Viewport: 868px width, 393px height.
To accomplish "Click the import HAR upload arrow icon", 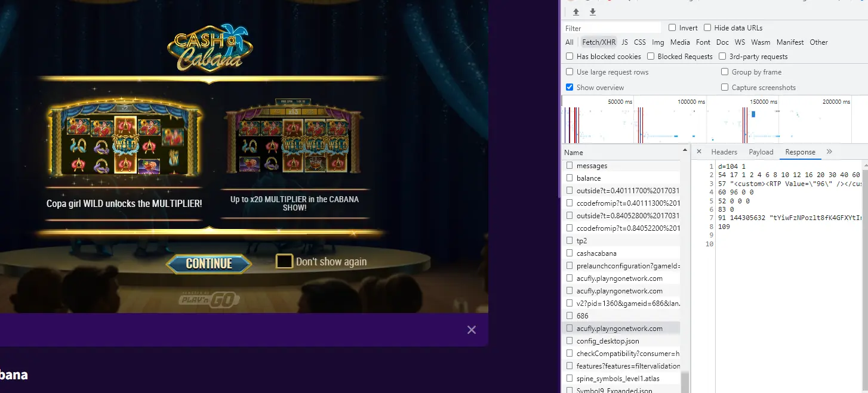I will pyautogui.click(x=576, y=12).
